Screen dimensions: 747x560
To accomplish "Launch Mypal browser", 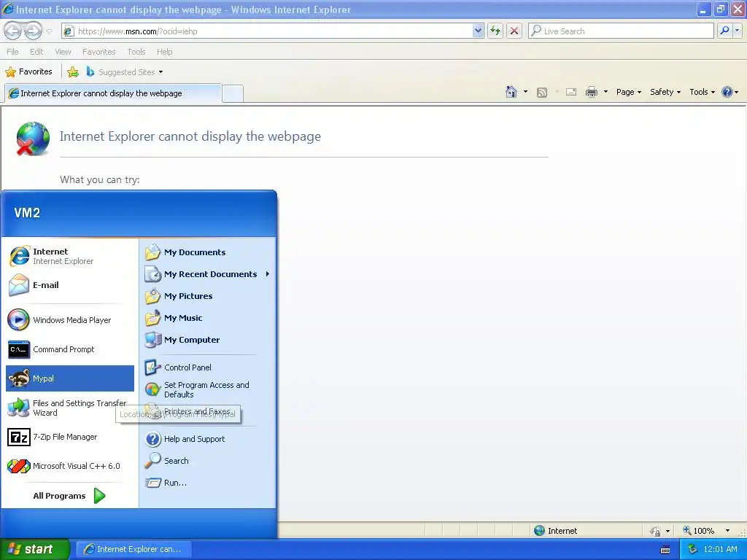I will point(70,378).
